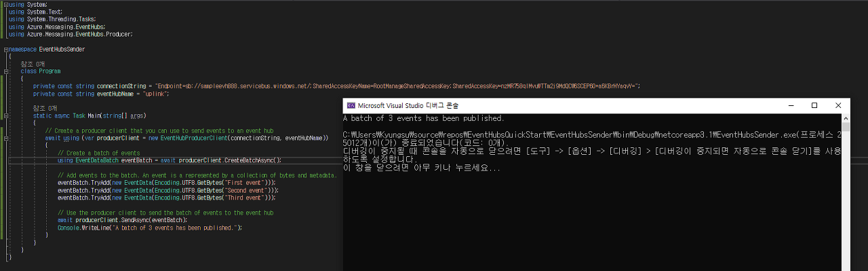Click the console line '이 창을 닫으려면 아무 키나 누르세요...'
Viewport: 868px width, 271px height.
[x=422, y=167]
